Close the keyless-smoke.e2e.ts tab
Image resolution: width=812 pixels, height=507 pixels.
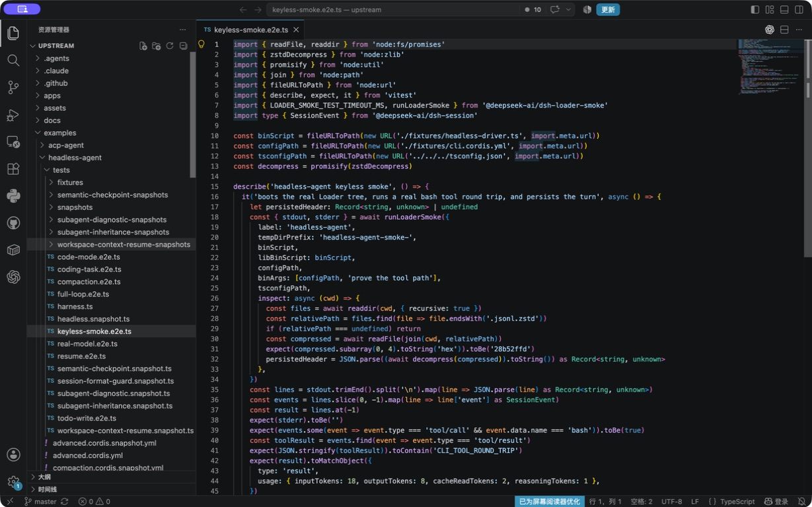(x=297, y=30)
